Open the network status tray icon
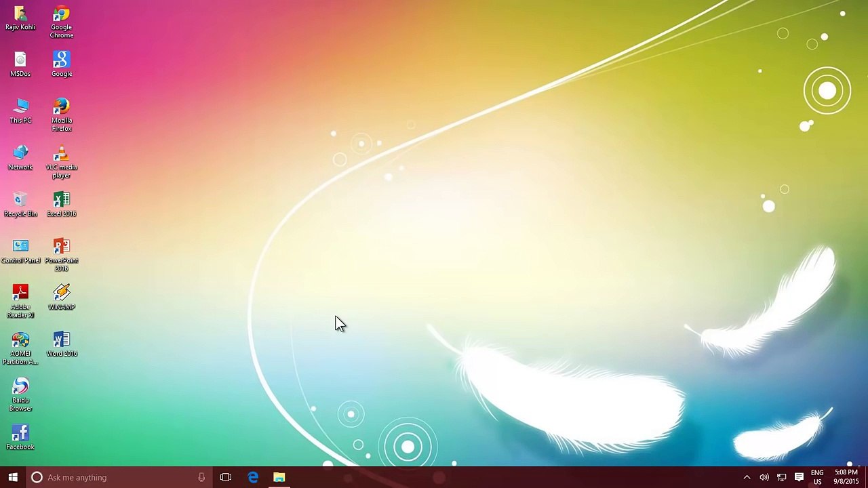Screen dimensions: 868x488 click(x=782, y=477)
